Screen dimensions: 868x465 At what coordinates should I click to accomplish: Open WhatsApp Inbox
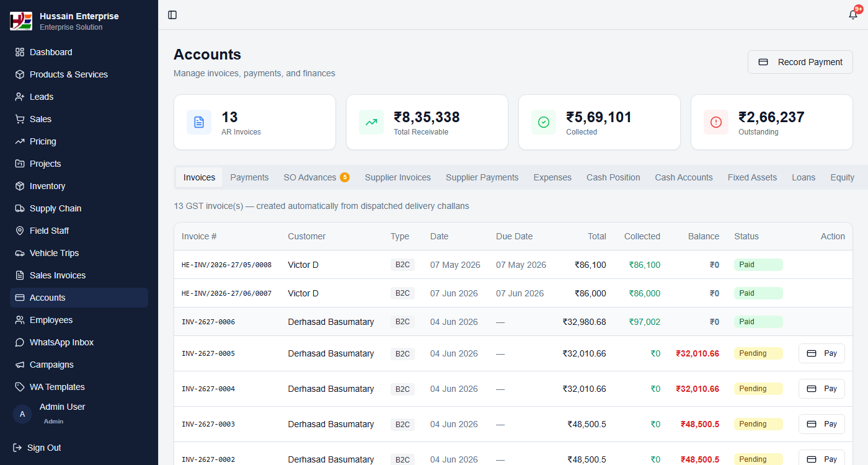pos(79,342)
